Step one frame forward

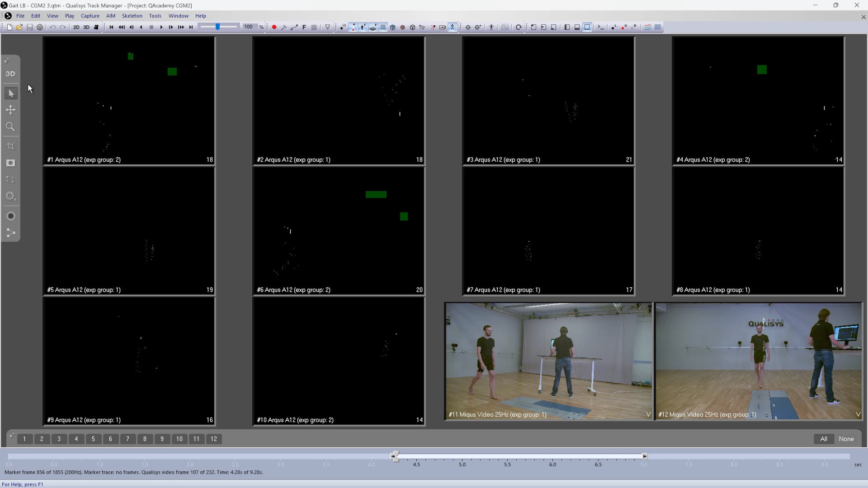(x=171, y=27)
